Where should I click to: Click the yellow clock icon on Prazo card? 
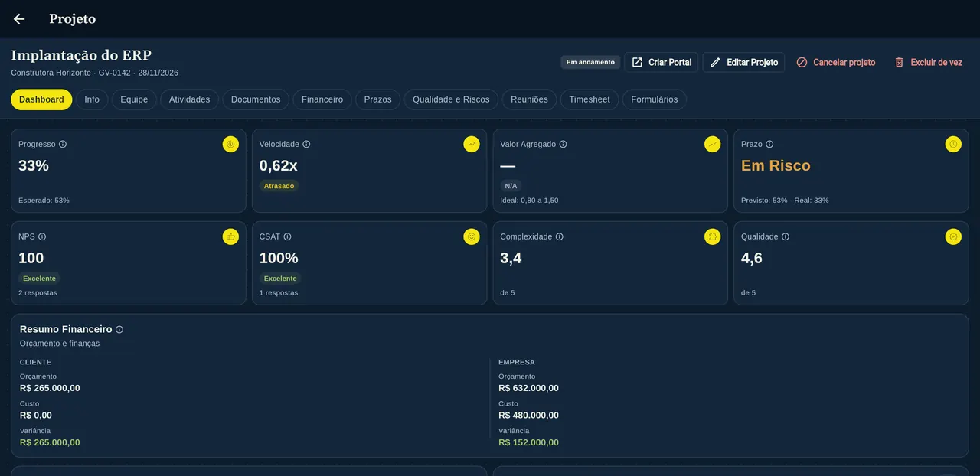(953, 144)
